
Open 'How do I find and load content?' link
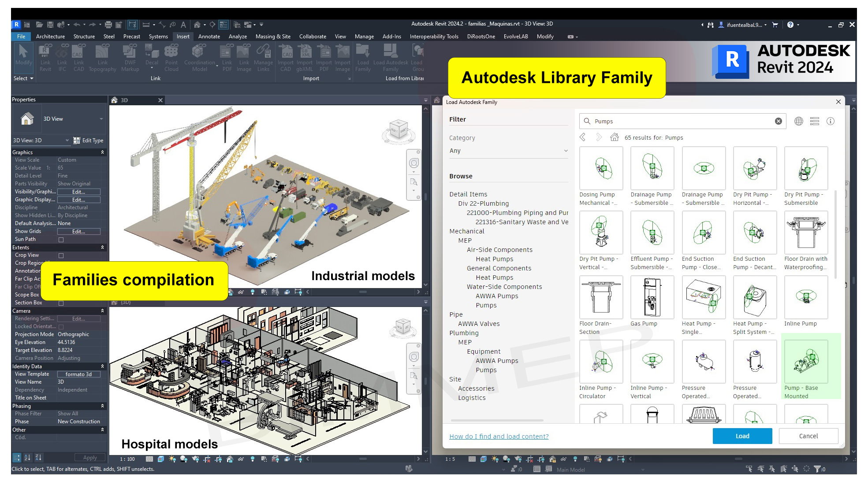point(499,436)
